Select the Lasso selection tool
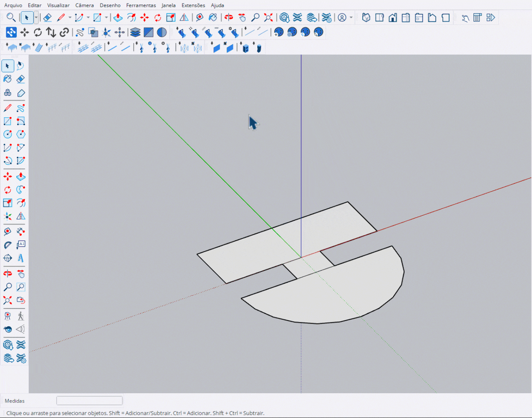The image size is (532, 418). (x=21, y=66)
